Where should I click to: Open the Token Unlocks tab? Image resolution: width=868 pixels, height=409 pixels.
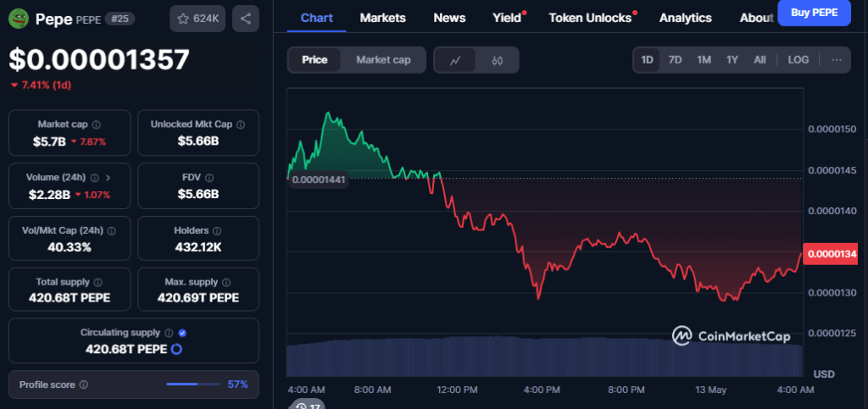click(590, 18)
